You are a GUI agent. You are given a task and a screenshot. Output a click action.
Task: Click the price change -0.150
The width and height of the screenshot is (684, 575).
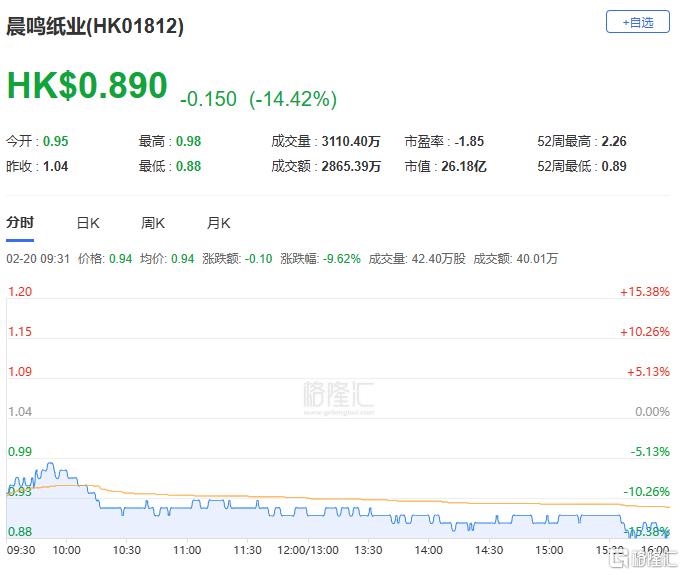208,99
